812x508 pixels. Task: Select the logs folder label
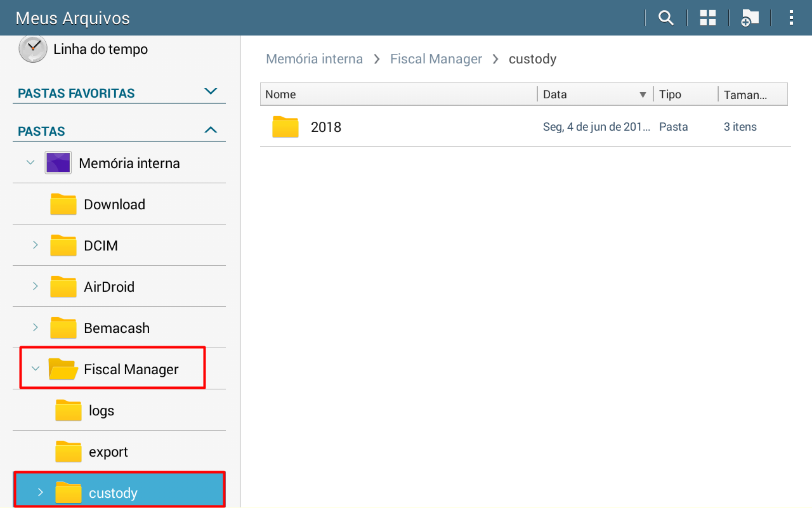click(101, 411)
